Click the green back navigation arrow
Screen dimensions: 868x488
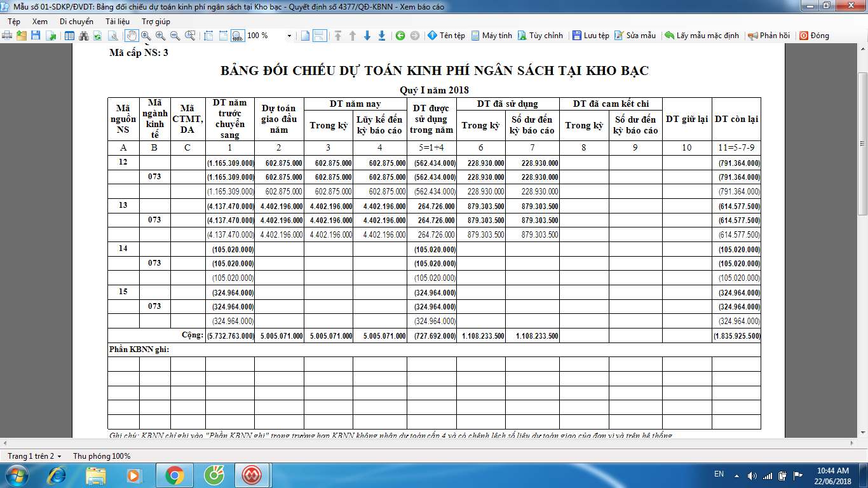400,36
